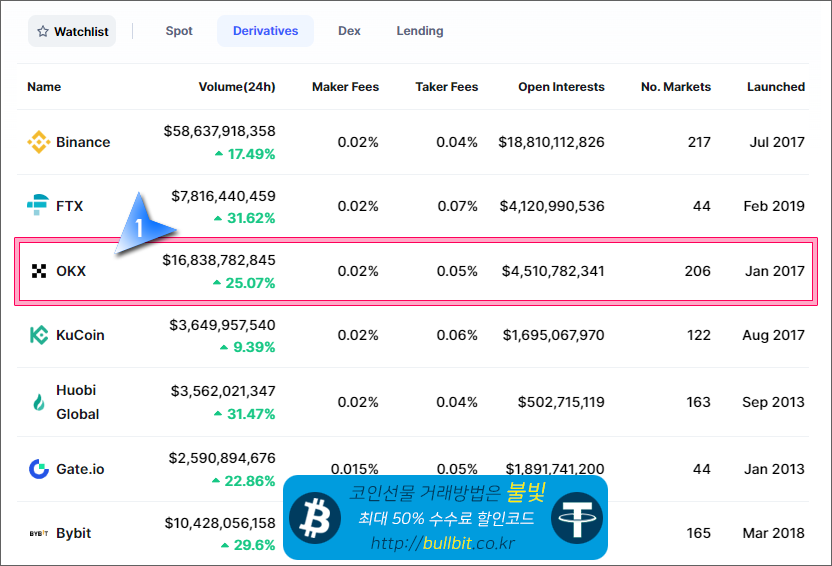Sort by No. Markets column header
Image resolution: width=832 pixels, height=566 pixels.
pos(676,86)
